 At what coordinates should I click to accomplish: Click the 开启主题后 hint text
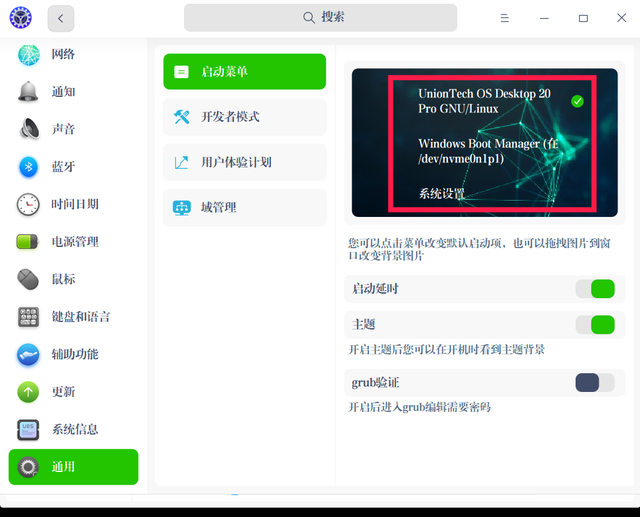click(x=447, y=350)
